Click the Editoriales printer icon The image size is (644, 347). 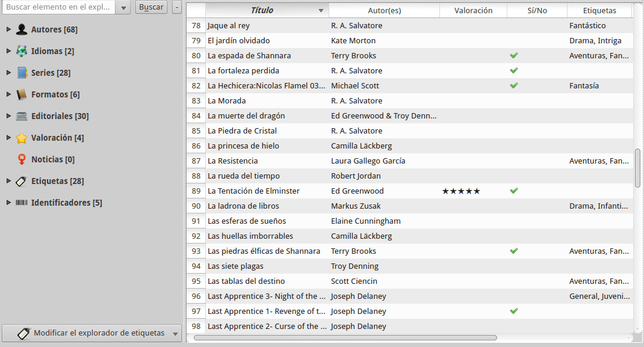click(22, 116)
